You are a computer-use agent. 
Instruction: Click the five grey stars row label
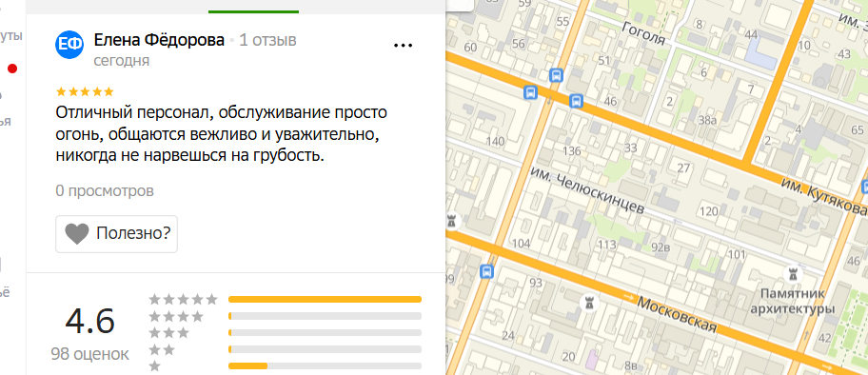[x=184, y=300]
